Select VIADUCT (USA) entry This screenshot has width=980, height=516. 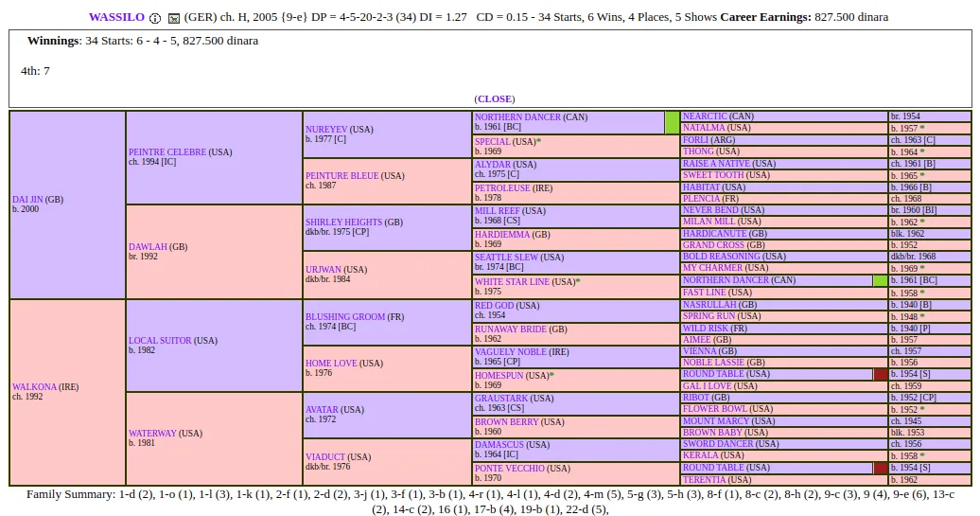pos(325,457)
